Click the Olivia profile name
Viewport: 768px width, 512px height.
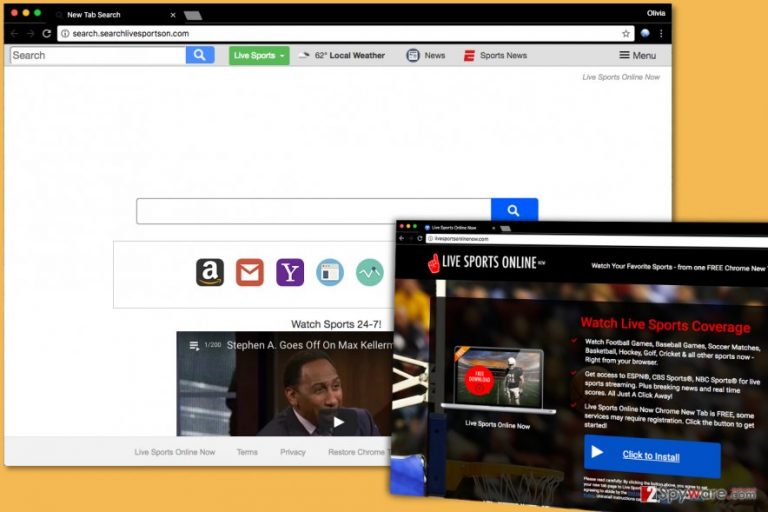pos(655,13)
